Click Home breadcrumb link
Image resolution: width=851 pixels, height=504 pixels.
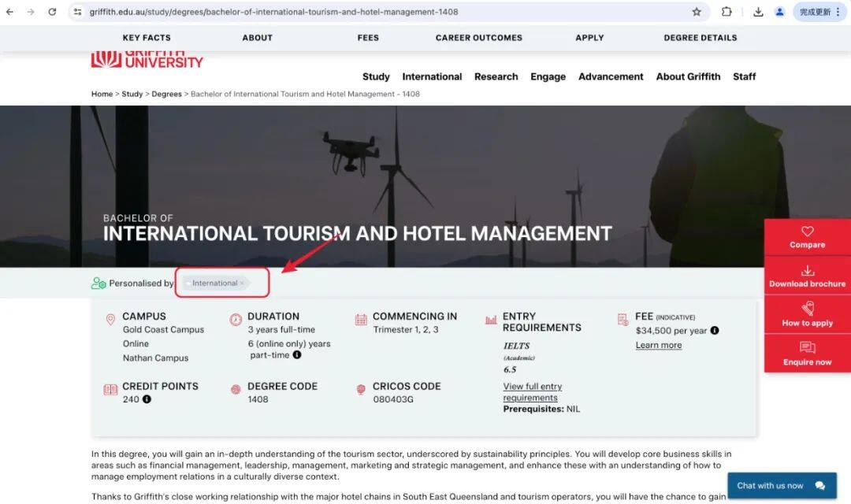pyautogui.click(x=102, y=94)
